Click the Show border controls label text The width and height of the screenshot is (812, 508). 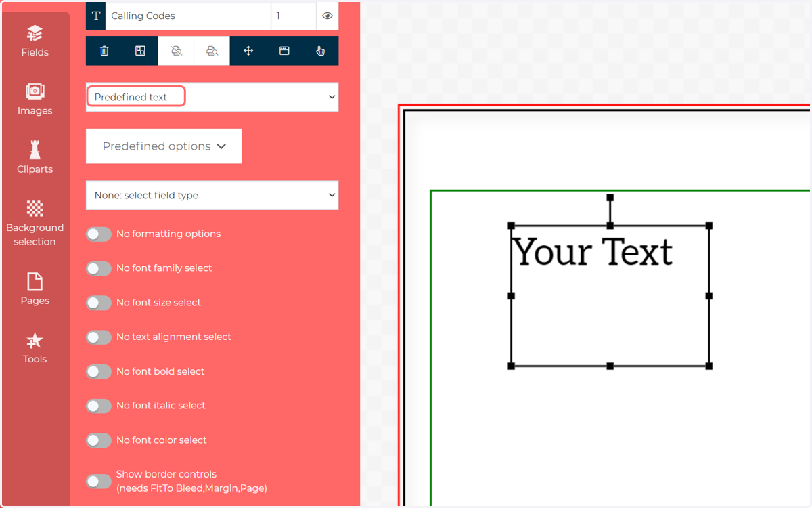click(191, 481)
